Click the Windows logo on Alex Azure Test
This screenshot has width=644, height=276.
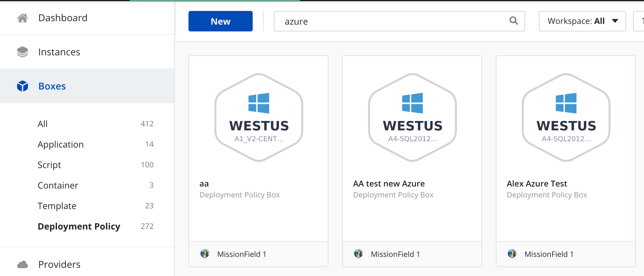(x=566, y=103)
